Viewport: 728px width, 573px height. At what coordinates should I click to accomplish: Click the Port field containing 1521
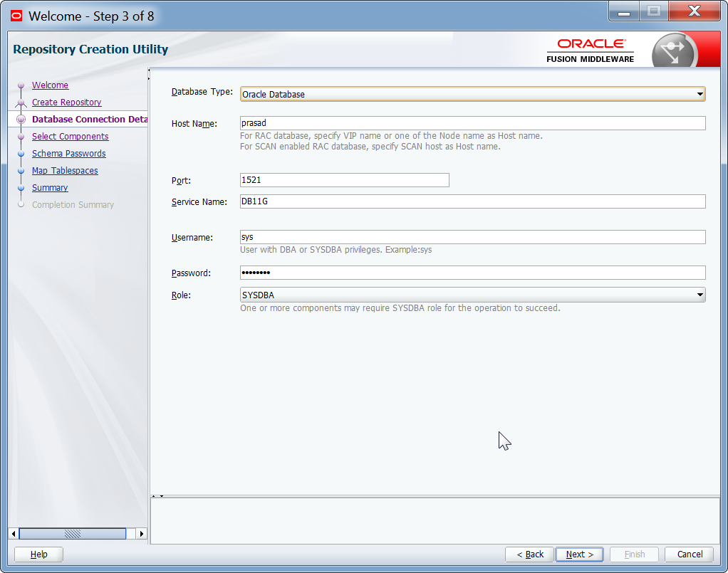345,180
